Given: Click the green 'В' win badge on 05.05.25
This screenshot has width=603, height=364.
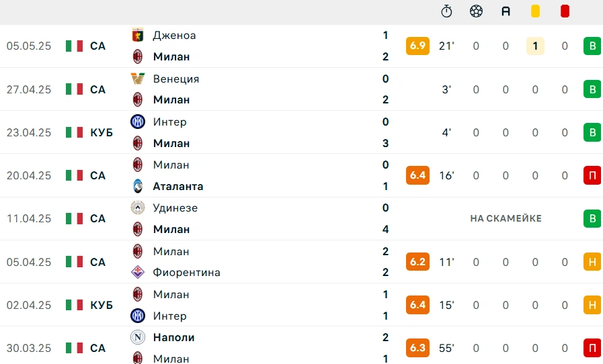Looking at the screenshot, I should tap(592, 46).
